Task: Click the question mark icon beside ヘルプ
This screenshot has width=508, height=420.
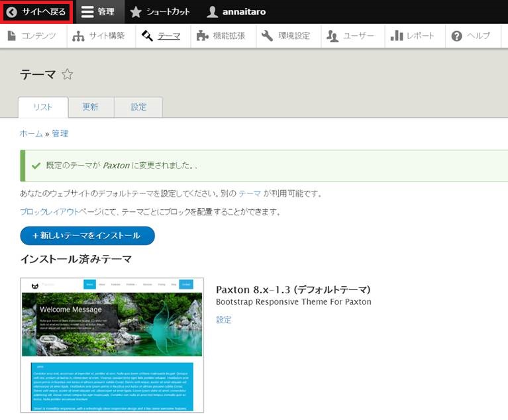Action: coord(456,36)
